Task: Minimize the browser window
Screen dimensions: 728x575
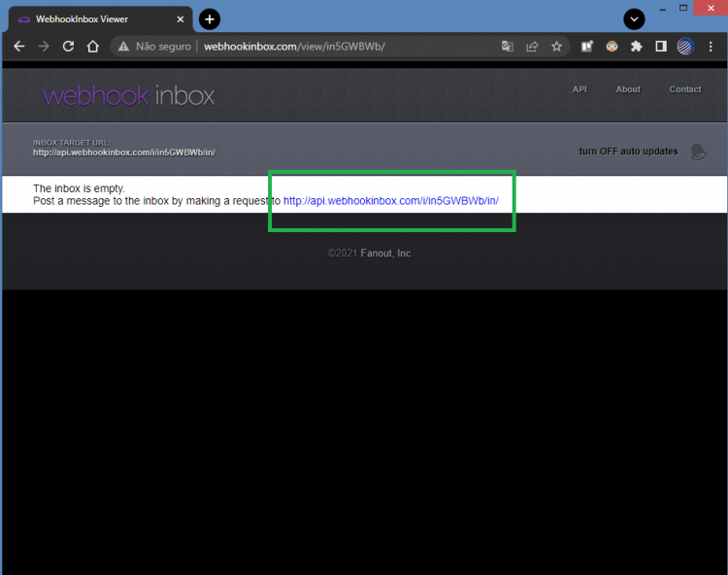Action: [x=663, y=9]
